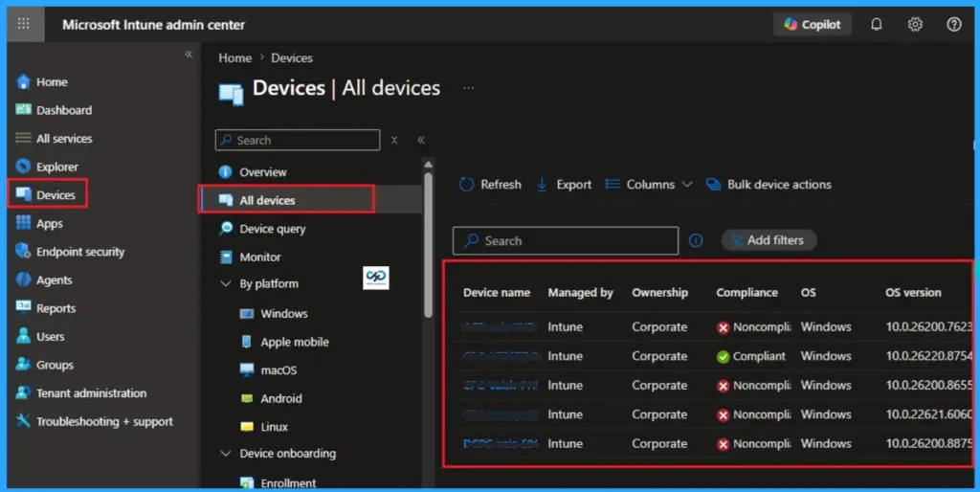Open the app launcher waffle icon
The height and width of the screenshot is (492, 980).
tap(24, 24)
